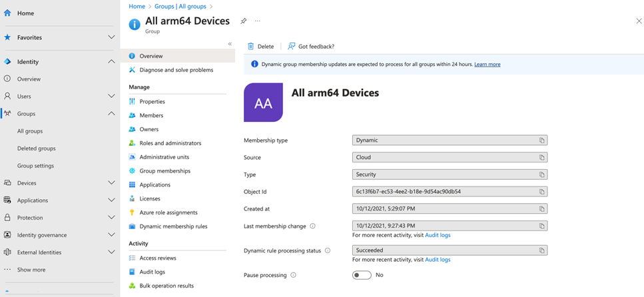Image resolution: width=644 pixels, height=297 pixels.
Task: Click the Users person icon
Action: (x=7, y=96)
